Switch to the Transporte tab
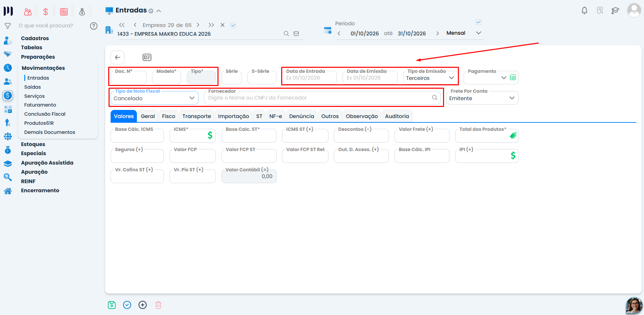Viewport: 644px width, 315px height. click(x=197, y=116)
